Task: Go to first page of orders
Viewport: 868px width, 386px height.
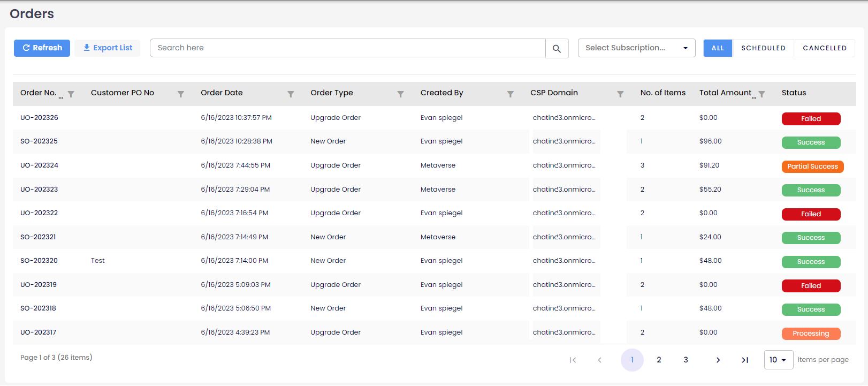Action: 573,360
